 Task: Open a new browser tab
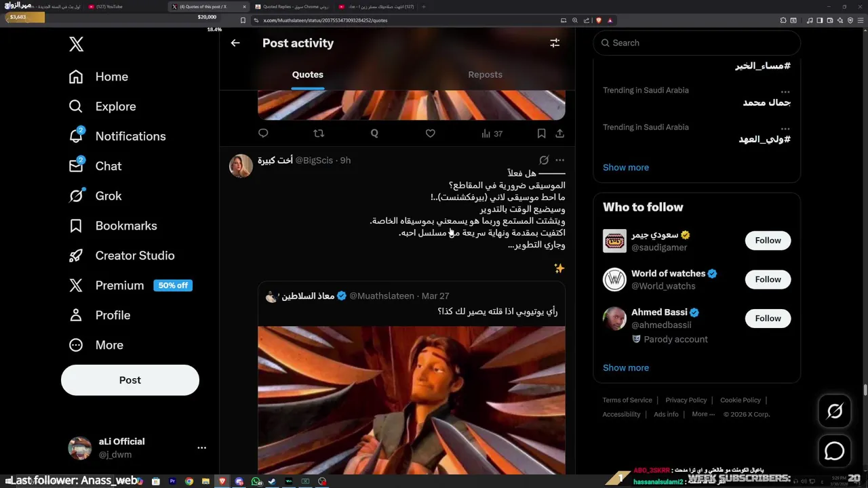tap(424, 7)
